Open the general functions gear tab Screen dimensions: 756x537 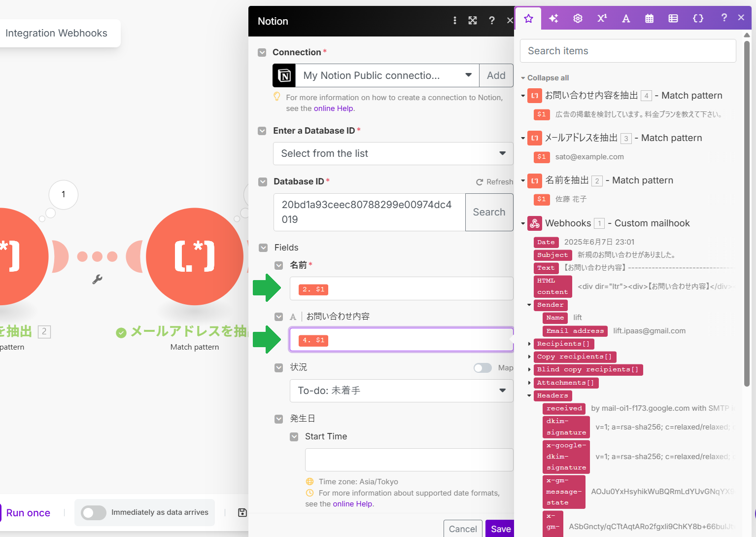click(x=578, y=19)
